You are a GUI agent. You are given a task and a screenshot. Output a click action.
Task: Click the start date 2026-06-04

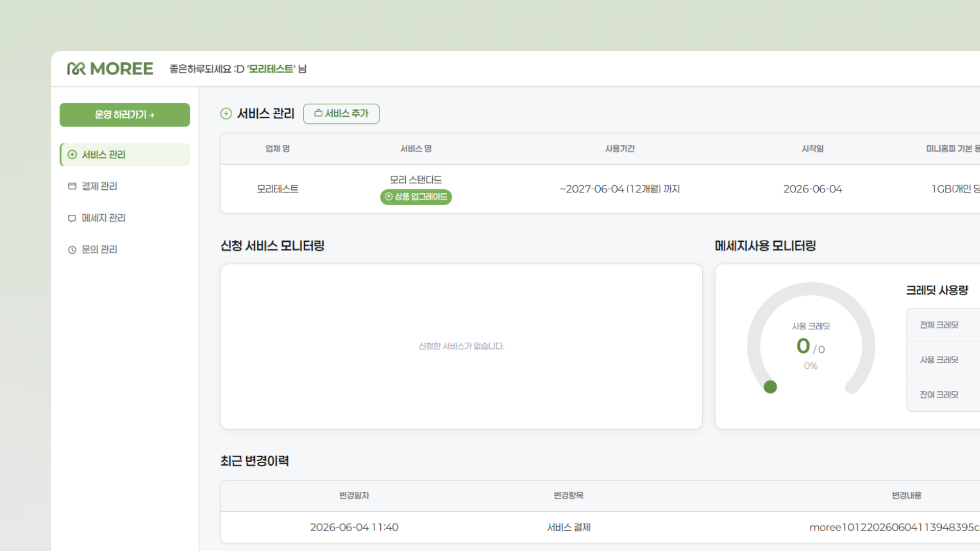point(813,189)
